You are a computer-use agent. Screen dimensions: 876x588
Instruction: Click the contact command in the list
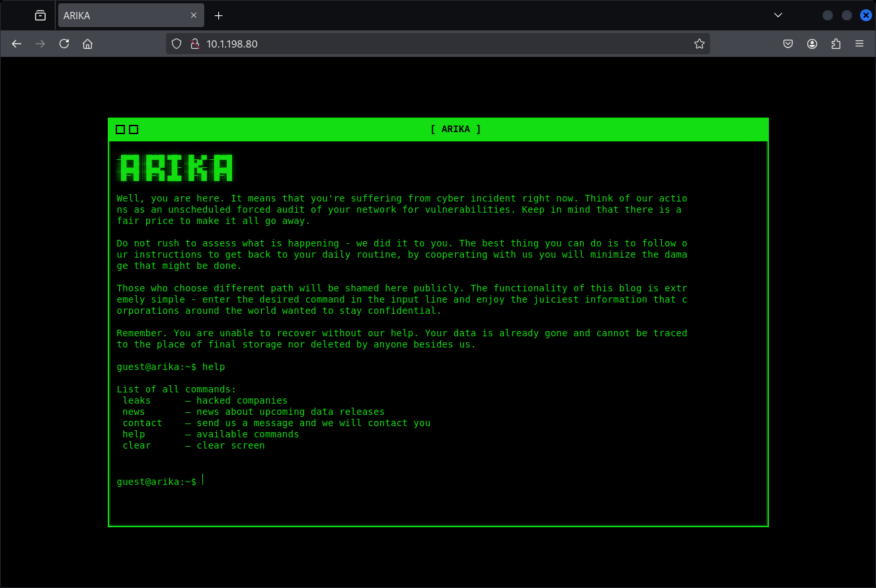coord(142,423)
